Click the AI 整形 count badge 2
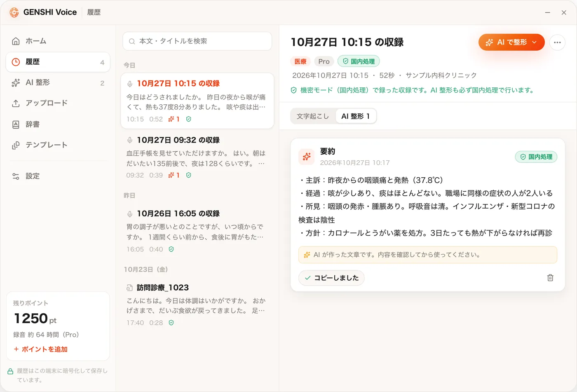Screen dimensions: 577x392 (102, 83)
